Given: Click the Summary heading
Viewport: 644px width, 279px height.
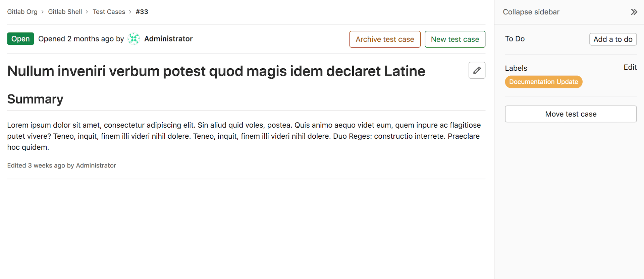Looking at the screenshot, I should [35, 99].
